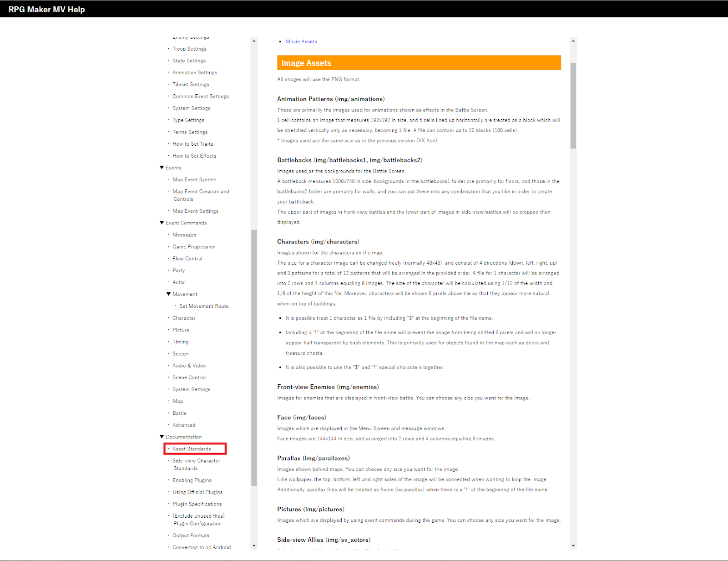The width and height of the screenshot is (728, 561).
Task: Click the content pane scrollbar thumb
Action: pyautogui.click(x=573, y=106)
